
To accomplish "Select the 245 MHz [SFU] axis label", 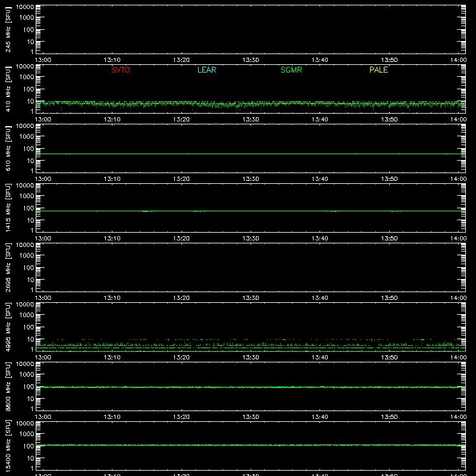I will coord(8,30).
